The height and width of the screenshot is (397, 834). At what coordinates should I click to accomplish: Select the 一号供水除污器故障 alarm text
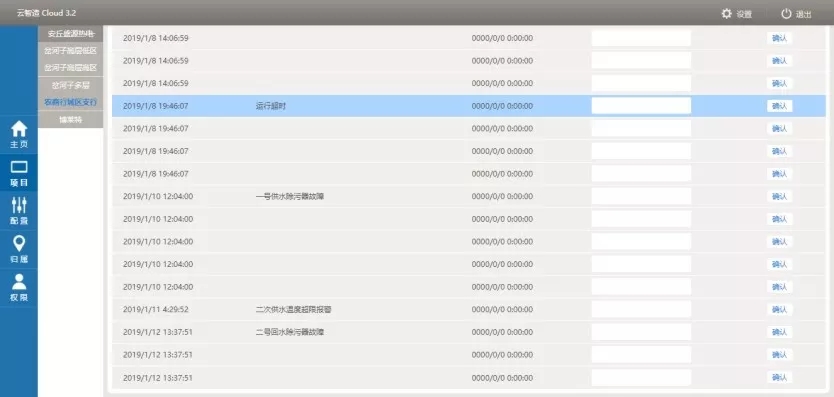coord(290,196)
